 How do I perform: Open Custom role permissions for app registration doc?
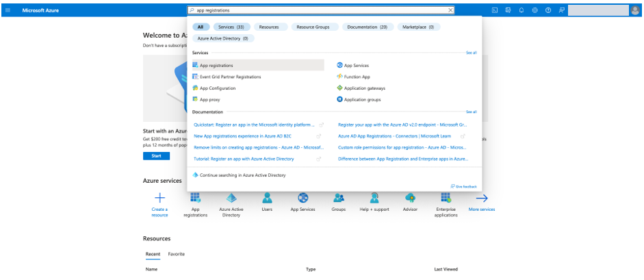click(x=402, y=147)
